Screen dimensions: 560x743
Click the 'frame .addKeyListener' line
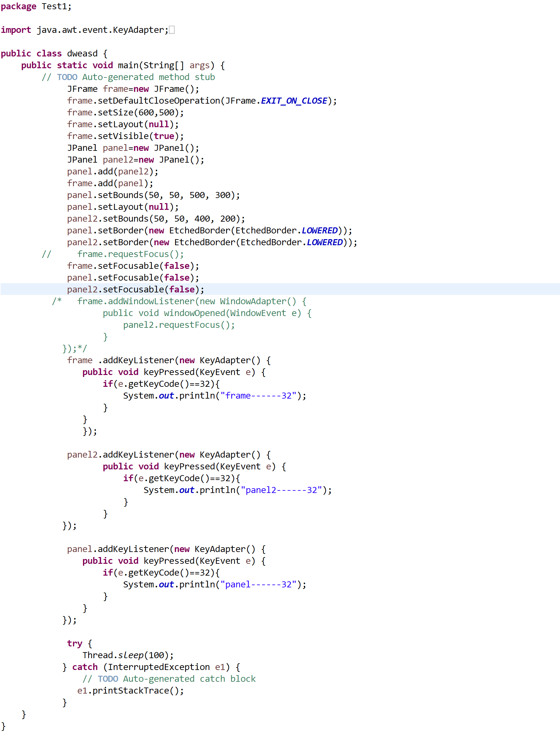169,360
